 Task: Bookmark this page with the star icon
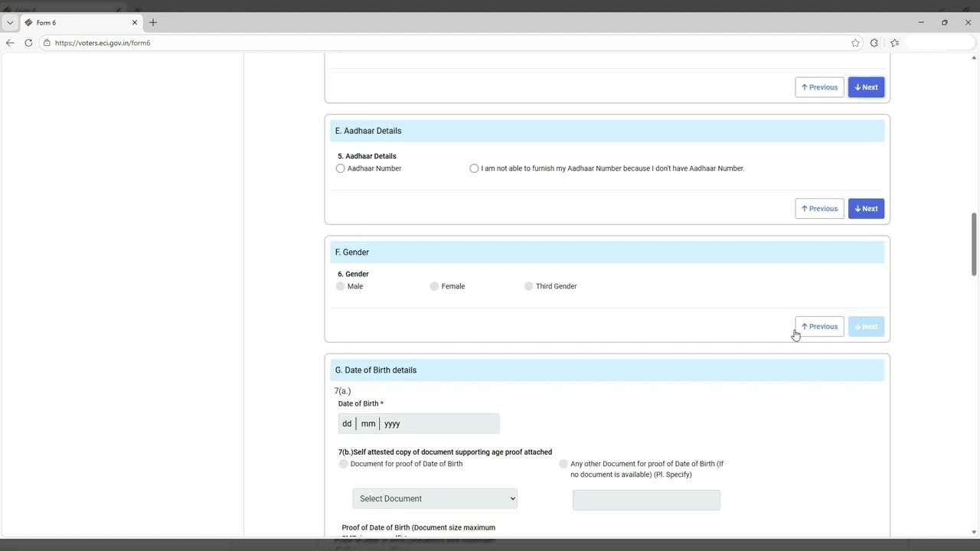point(855,43)
